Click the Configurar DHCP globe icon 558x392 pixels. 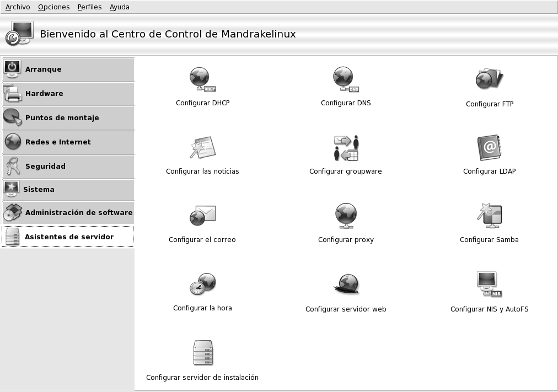[x=202, y=79]
